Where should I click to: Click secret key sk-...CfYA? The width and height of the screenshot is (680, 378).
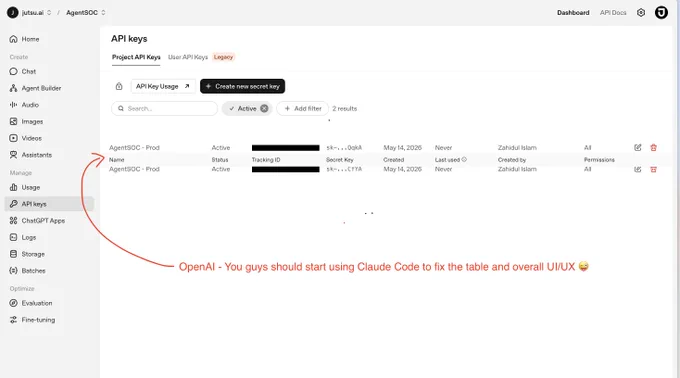344,169
